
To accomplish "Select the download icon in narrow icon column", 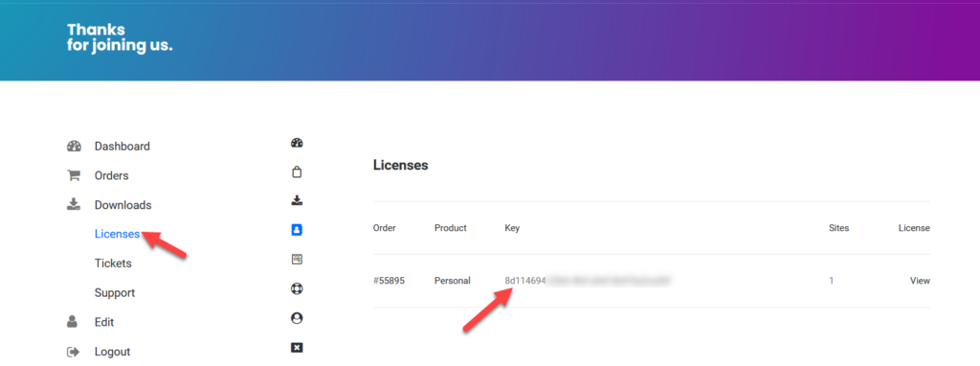I will click(297, 201).
